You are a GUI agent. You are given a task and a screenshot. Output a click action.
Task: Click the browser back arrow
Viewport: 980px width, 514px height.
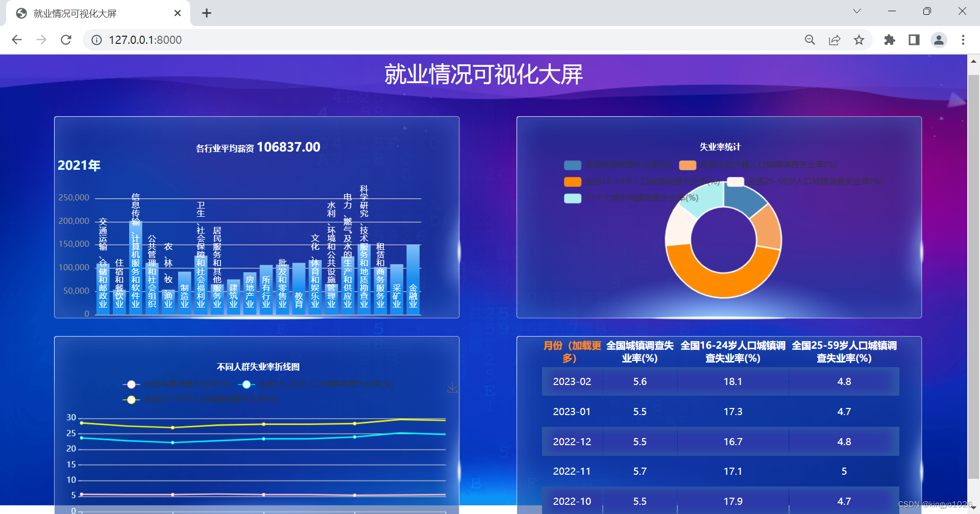[17, 40]
